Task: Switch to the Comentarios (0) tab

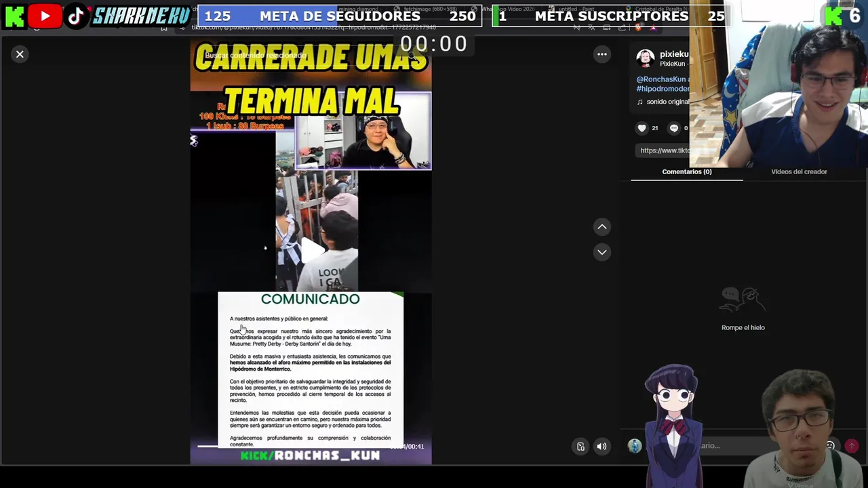Action: [687, 171]
